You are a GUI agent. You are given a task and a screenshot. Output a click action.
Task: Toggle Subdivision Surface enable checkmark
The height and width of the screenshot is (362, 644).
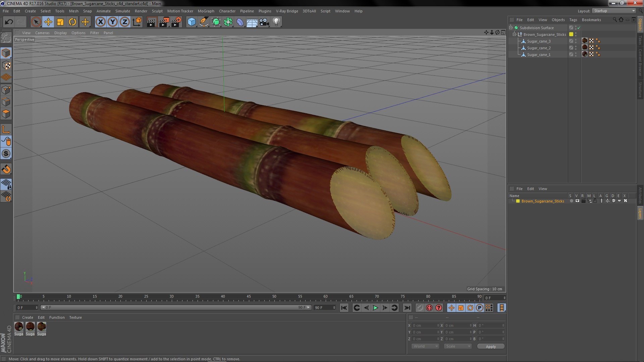579,28
